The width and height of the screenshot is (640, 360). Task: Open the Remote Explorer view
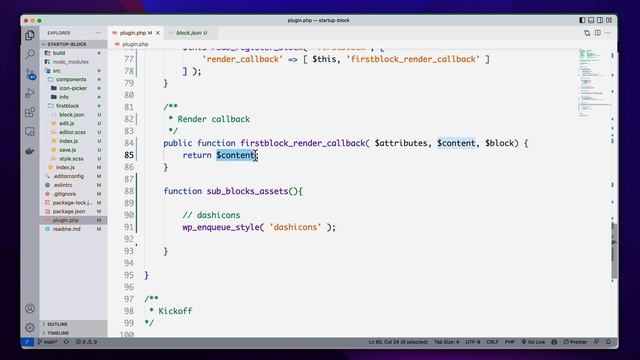click(30, 131)
